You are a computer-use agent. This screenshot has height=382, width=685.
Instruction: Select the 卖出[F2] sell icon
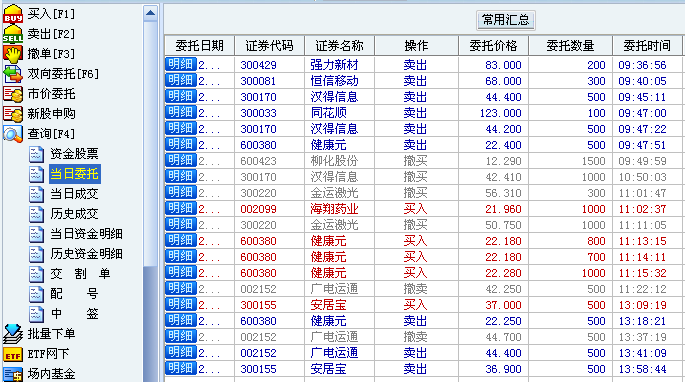[13, 34]
